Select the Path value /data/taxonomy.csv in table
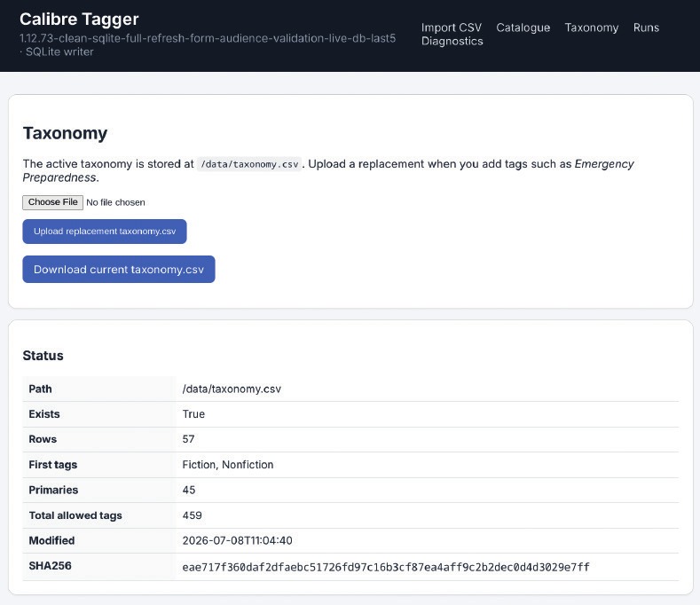700x605 pixels. pyautogui.click(x=232, y=389)
